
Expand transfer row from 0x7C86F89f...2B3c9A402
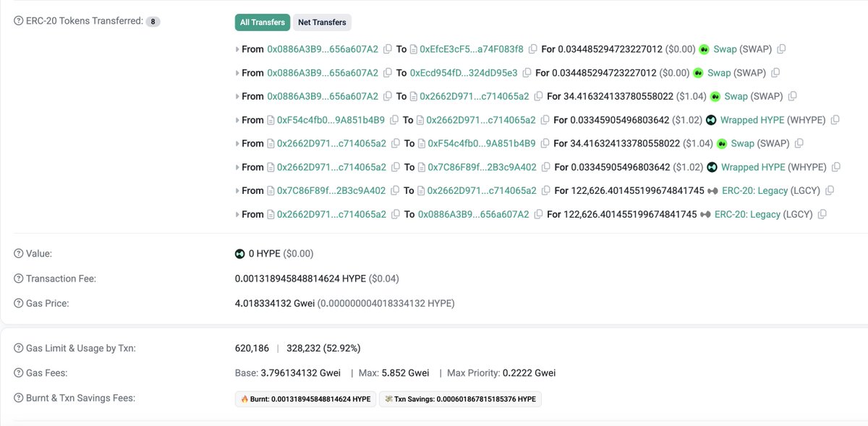[x=238, y=191]
